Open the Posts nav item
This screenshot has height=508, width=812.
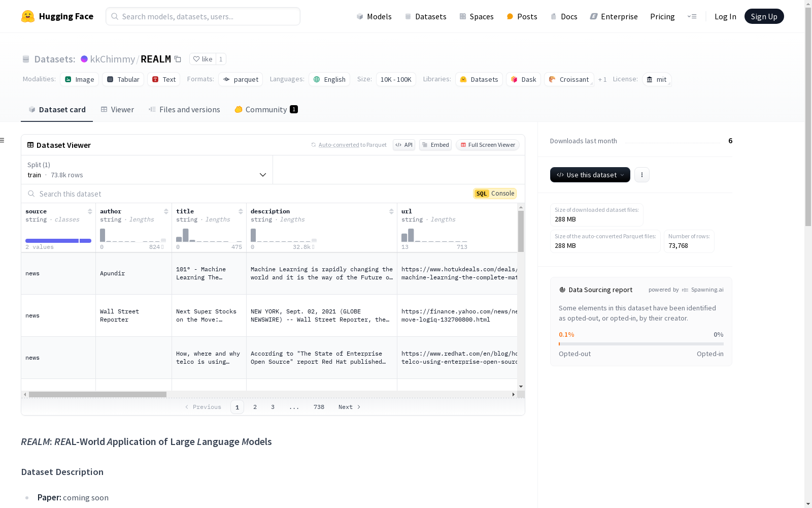[x=522, y=16]
